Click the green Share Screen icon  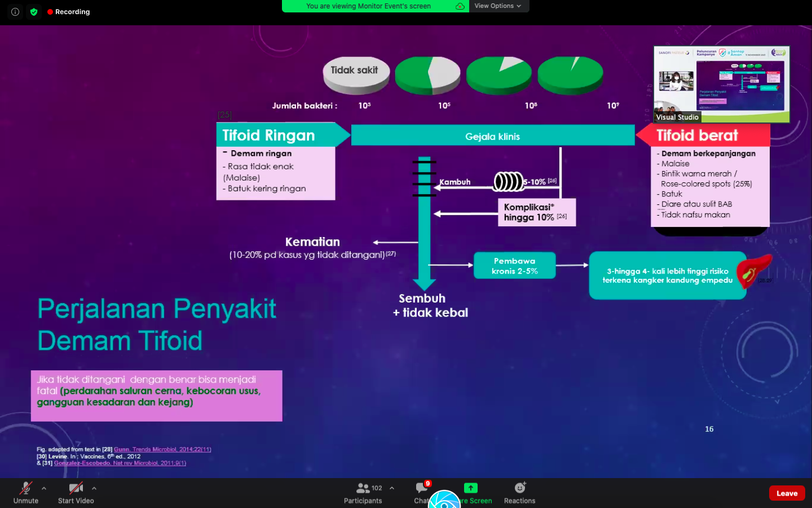[x=471, y=488]
